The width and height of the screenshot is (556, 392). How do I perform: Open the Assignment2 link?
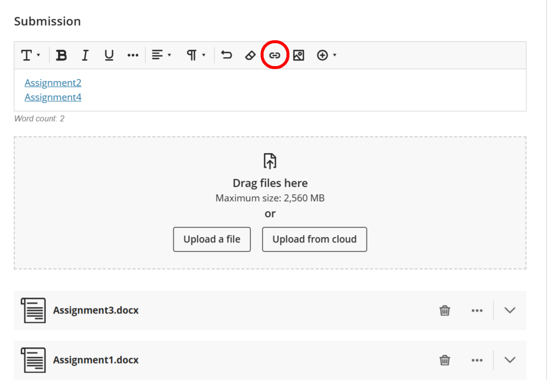point(53,83)
